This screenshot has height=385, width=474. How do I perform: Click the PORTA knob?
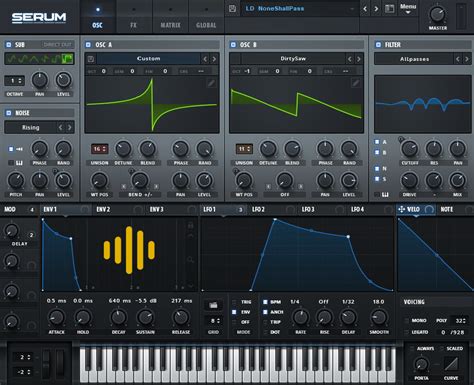click(x=421, y=364)
